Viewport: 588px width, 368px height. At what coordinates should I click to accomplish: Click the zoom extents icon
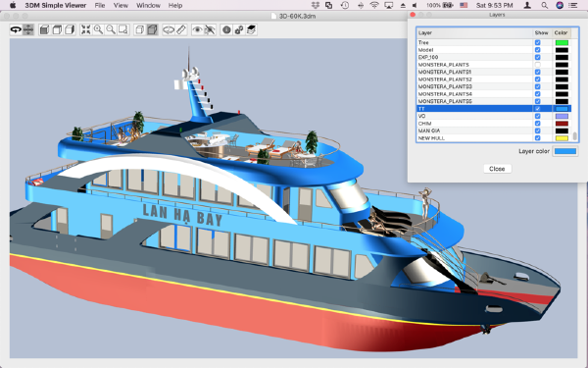(x=86, y=29)
